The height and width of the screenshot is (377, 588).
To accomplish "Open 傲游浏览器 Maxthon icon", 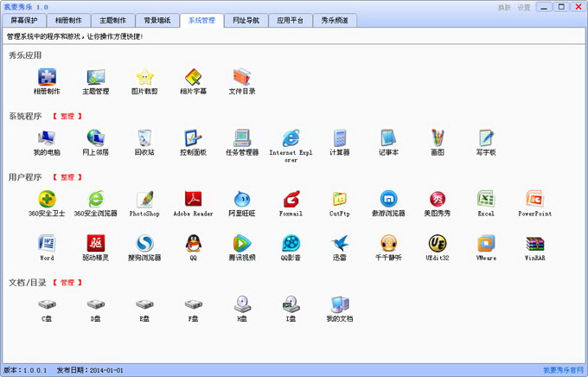I will [388, 199].
